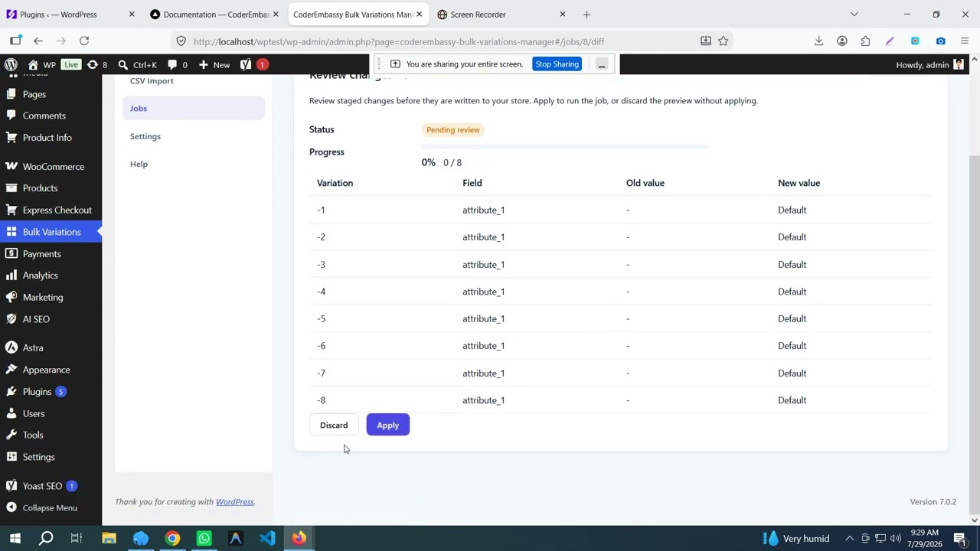Image resolution: width=980 pixels, height=551 pixels.
Task: Follow the WordPress footer link
Action: tap(234, 502)
